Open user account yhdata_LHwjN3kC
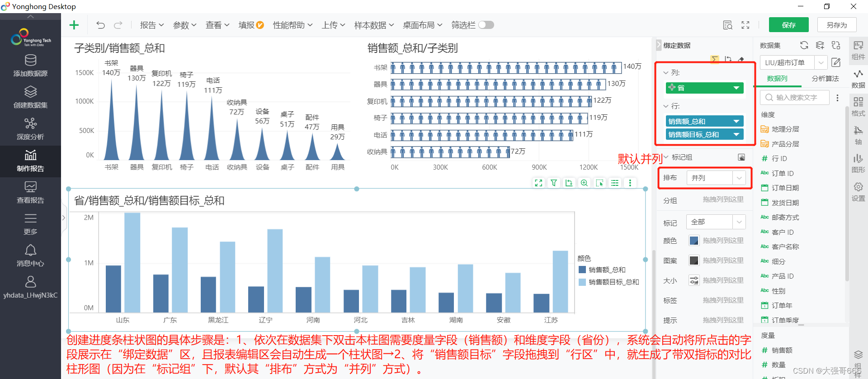 pos(30,288)
